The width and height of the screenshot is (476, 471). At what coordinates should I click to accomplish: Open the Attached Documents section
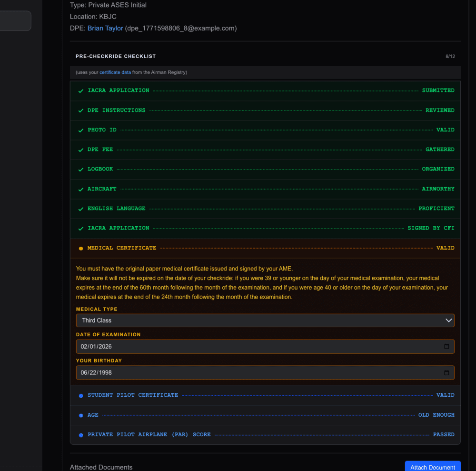[101, 467]
